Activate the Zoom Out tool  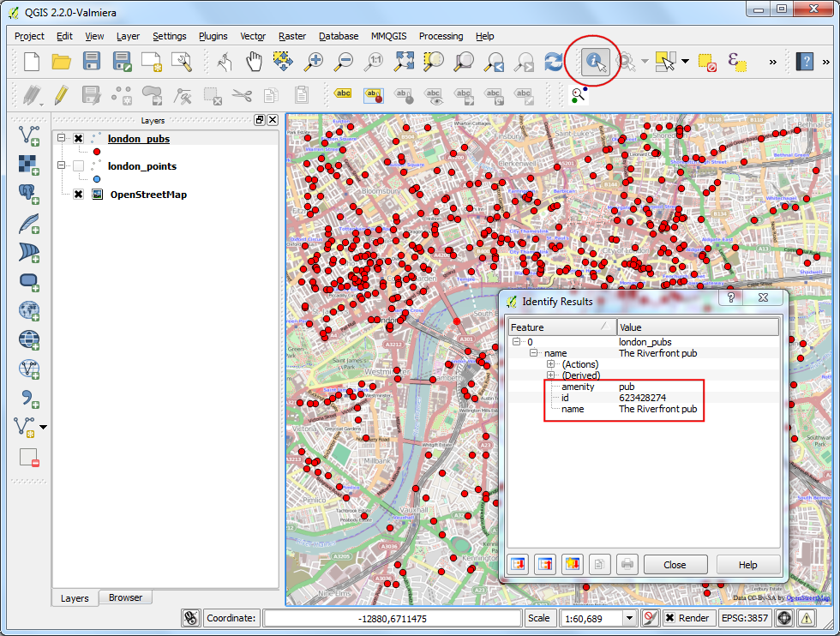point(344,62)
